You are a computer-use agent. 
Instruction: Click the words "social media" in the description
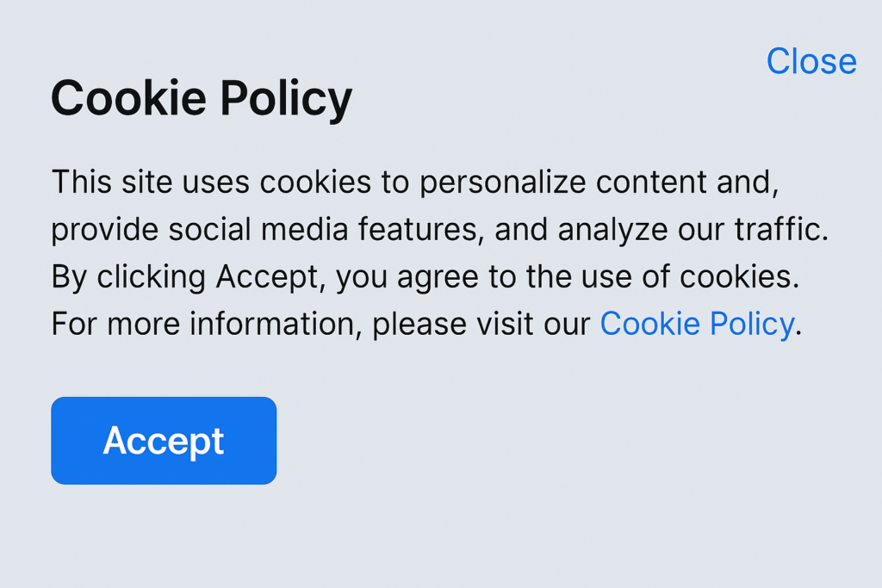coord(258,229)
